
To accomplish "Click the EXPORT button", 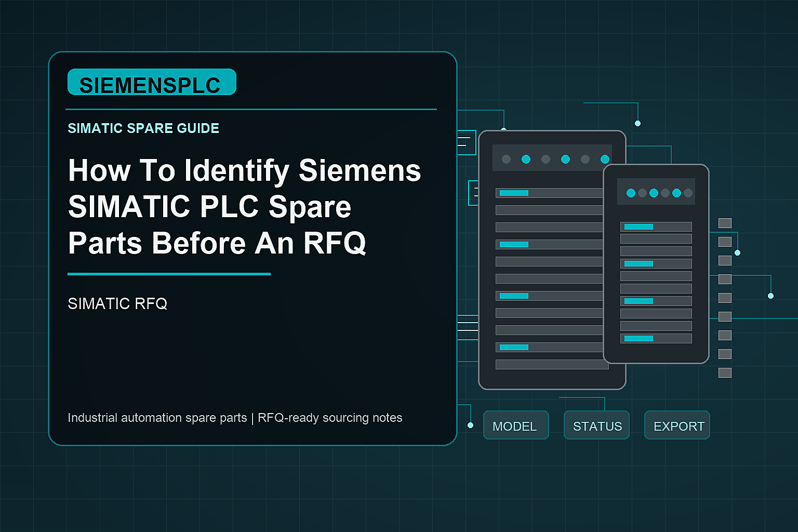I will [677, 425].
